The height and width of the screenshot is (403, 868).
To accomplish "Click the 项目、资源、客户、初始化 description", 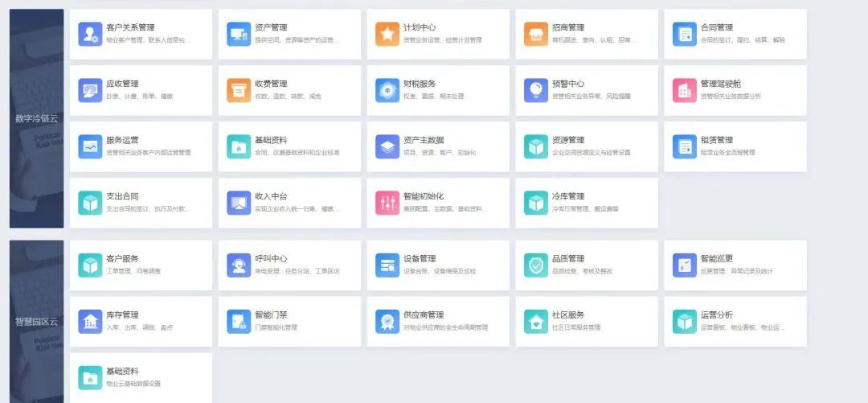I will point(440,153).
